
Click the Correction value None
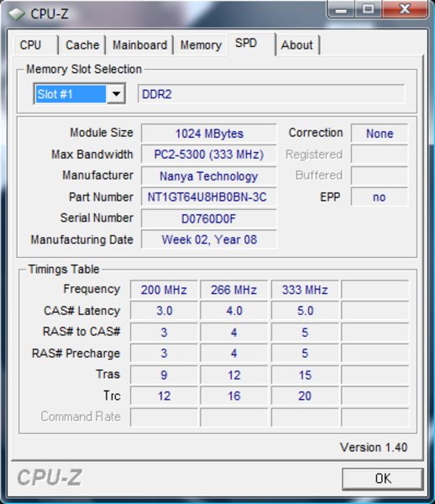[380, 133]
